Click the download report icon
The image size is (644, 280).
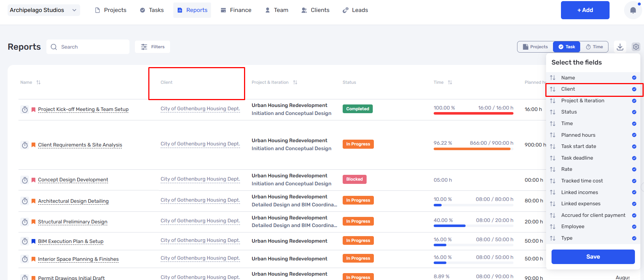(x=620, y=47)
